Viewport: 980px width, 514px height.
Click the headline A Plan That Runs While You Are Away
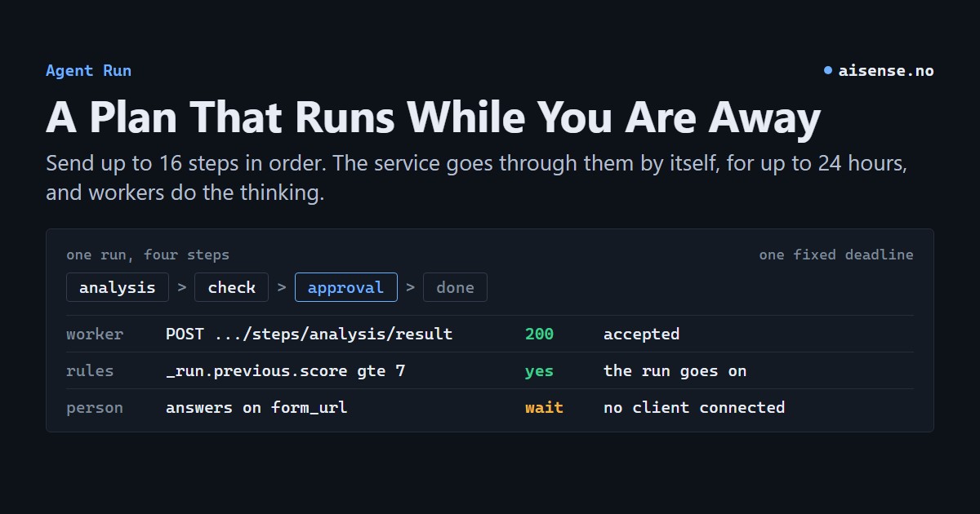[x=433, y=117]
